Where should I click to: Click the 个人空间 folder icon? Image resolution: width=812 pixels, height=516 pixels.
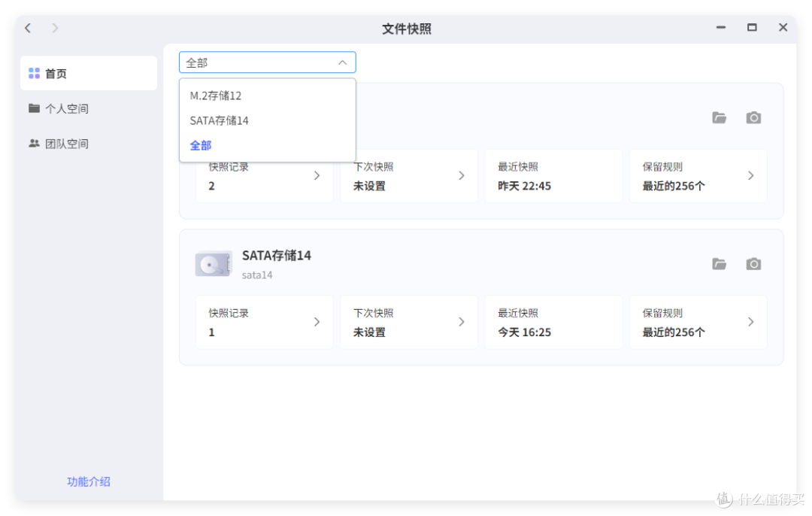tap(34, 108)
